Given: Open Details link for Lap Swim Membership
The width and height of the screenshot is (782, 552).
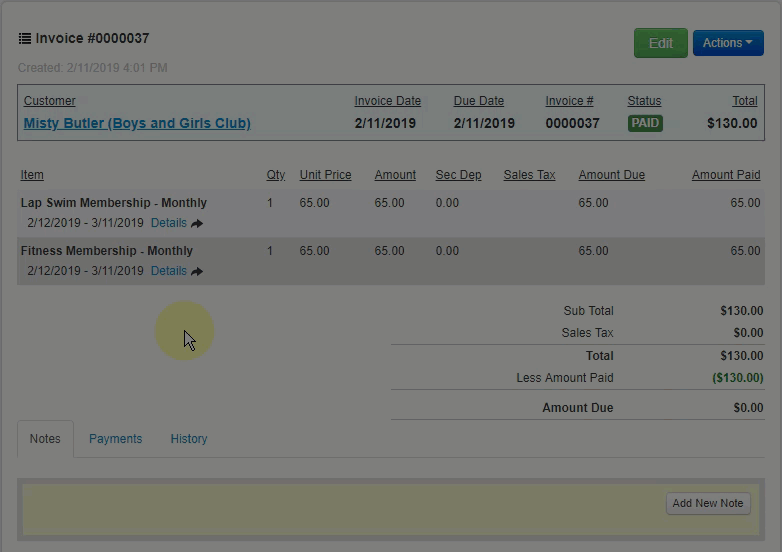Looking at the screenshot, I should click(x=168, y=223).
